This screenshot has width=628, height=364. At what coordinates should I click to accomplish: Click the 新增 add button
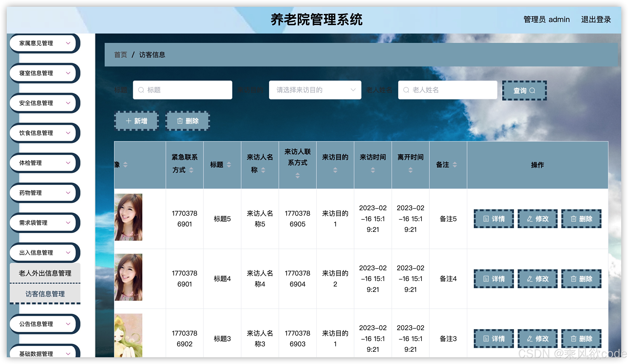point(136,121)
